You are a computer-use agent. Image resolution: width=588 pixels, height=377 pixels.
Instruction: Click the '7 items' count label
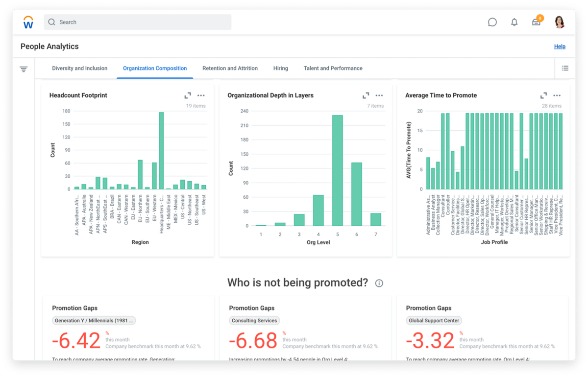[375, 106]
